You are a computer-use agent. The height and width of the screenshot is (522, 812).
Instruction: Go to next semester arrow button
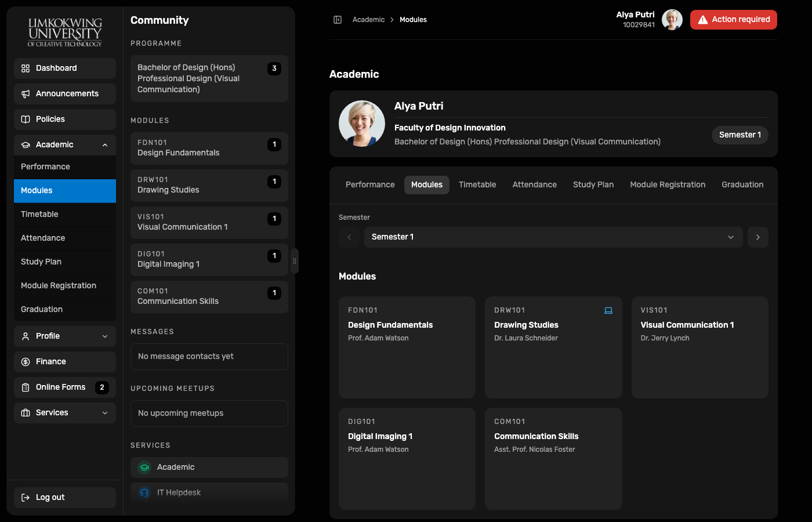click(x=758, y=237)
